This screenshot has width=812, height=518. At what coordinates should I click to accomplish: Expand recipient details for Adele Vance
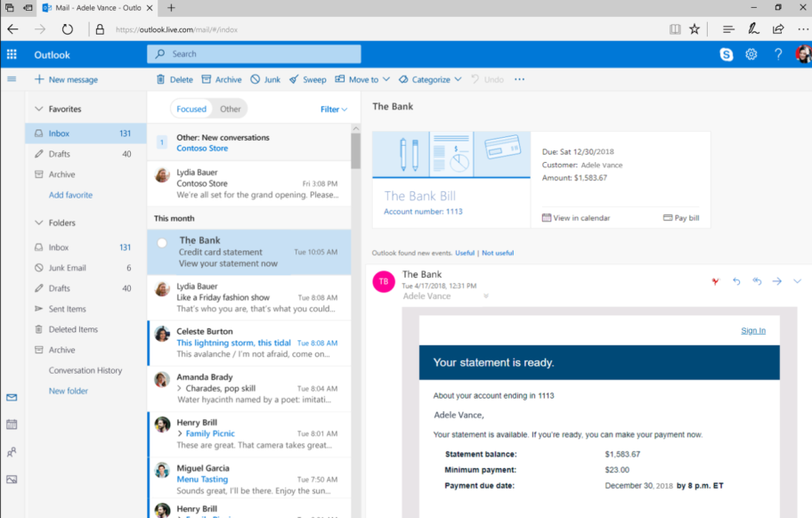pos(486,296)
